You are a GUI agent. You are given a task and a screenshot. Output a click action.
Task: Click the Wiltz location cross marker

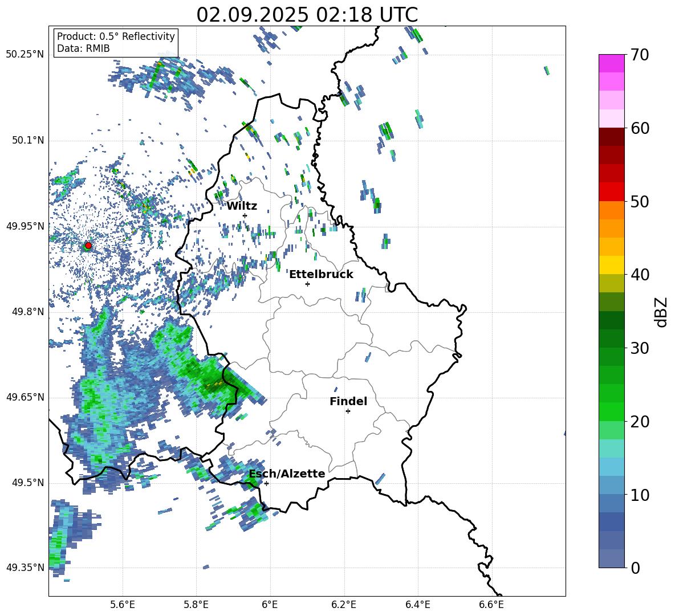click(x=245, y=216)
